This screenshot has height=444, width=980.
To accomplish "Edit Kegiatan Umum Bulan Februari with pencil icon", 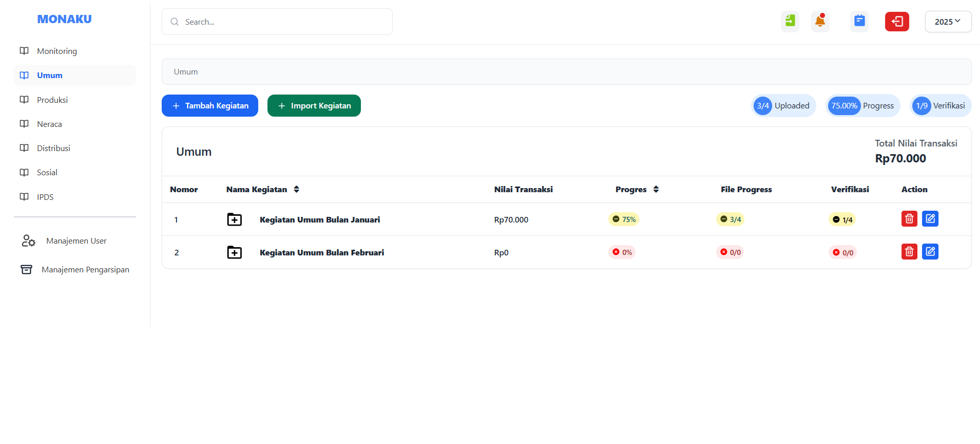I will pyautogui.click(x=930, y=252).
